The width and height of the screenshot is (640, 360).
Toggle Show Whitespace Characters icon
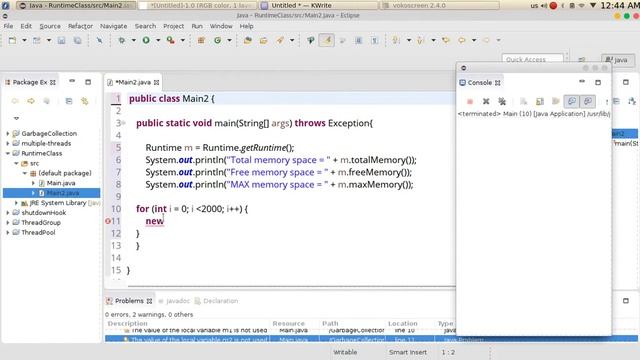pos(374,40)
